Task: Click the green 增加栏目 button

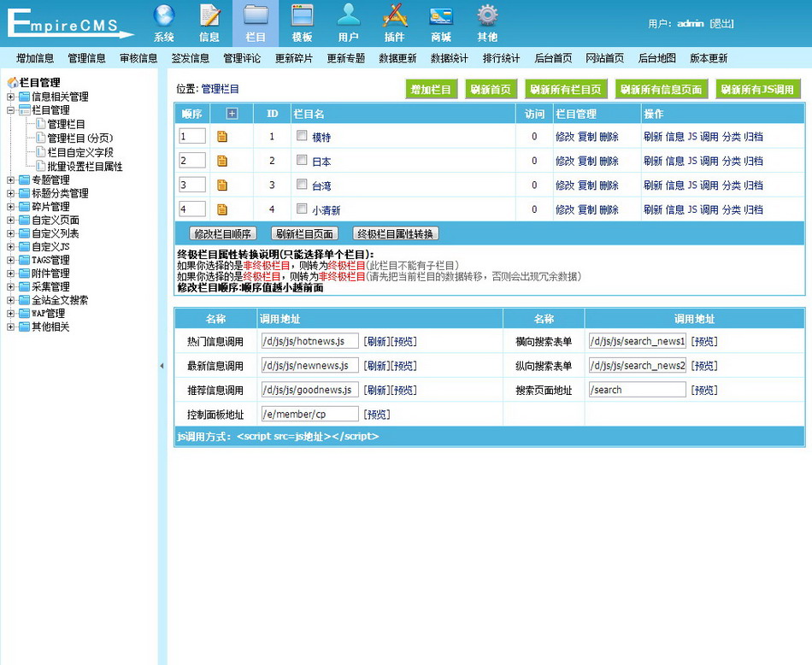Action: click(x=432, y=90)
